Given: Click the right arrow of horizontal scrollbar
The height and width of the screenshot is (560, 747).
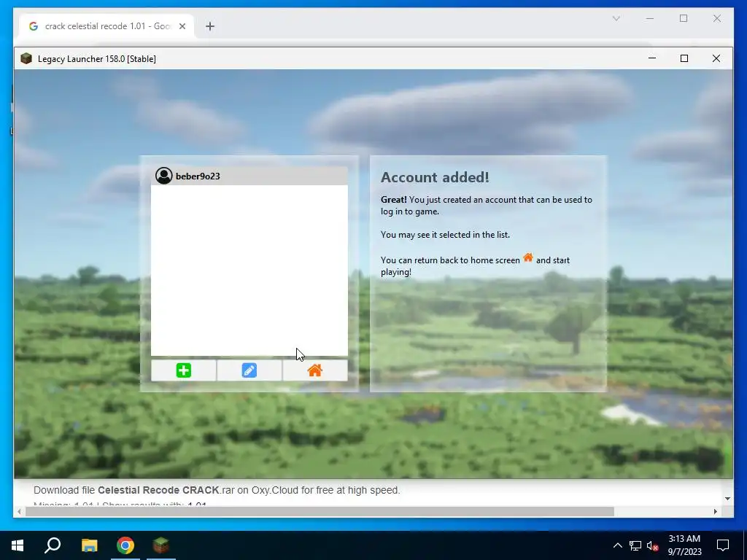Looking at the screenshot, I should pos(715,511).
